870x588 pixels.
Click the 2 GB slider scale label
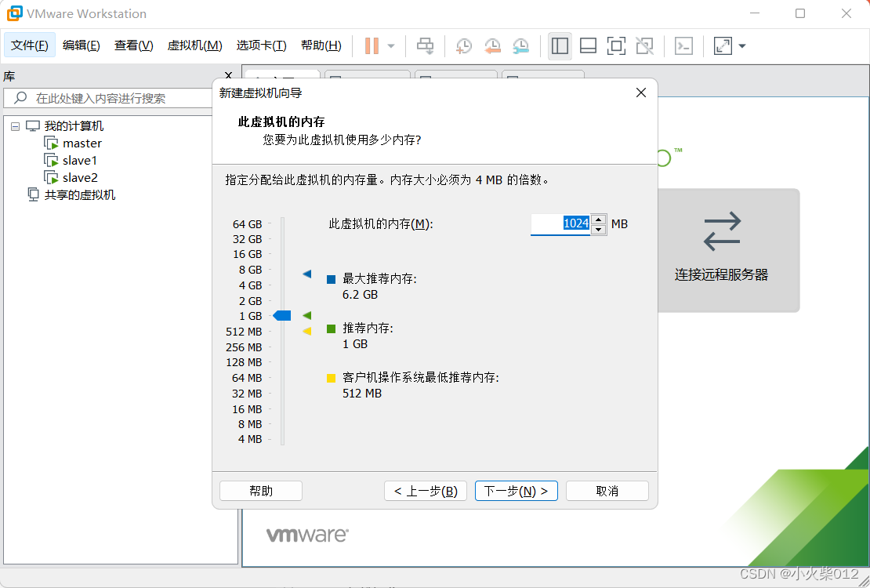(x=250, y=301)
